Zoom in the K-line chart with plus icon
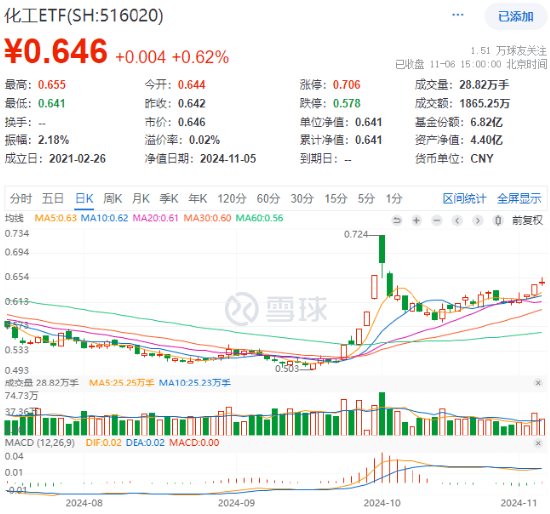 click(417, 220)
